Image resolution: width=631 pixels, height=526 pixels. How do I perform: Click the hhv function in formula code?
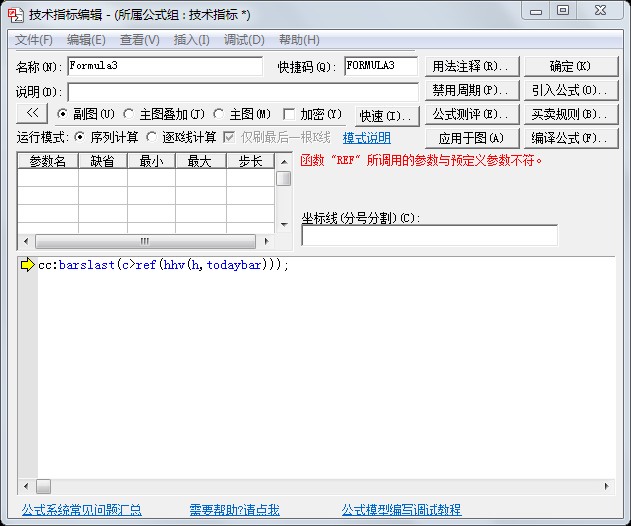(x=174, y=265)
